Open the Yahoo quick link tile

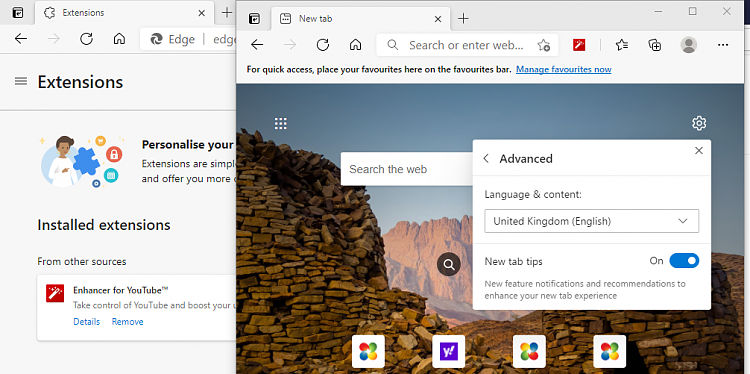click(x=449, y=352)
